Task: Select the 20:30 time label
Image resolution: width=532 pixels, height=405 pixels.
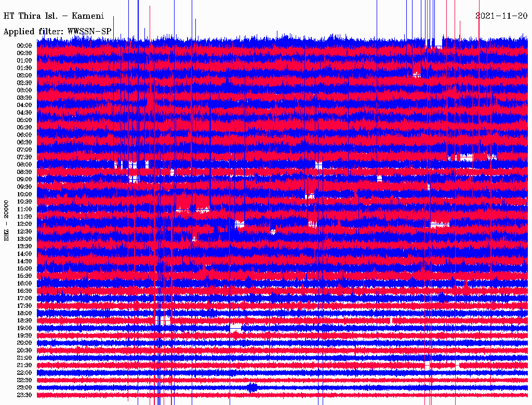Action: [24, 350]
